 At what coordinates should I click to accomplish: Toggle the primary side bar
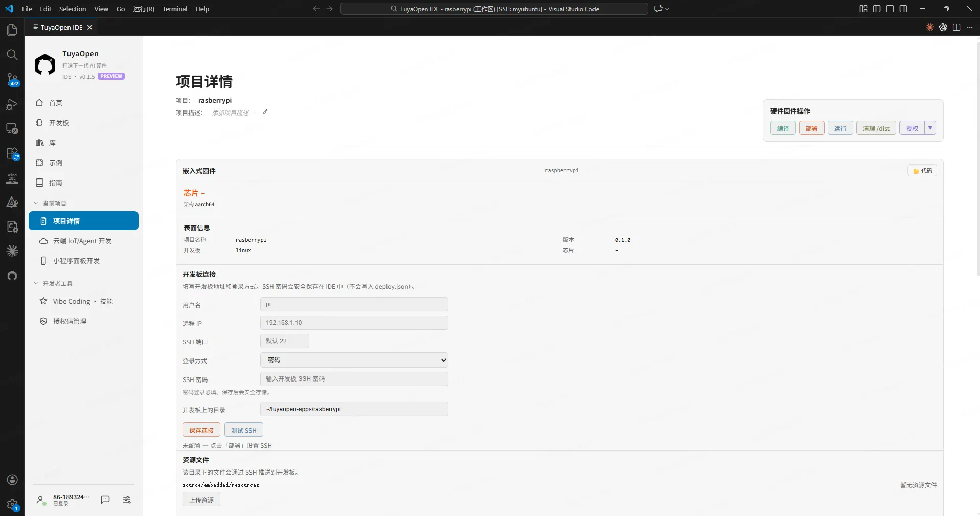point(877,9)
